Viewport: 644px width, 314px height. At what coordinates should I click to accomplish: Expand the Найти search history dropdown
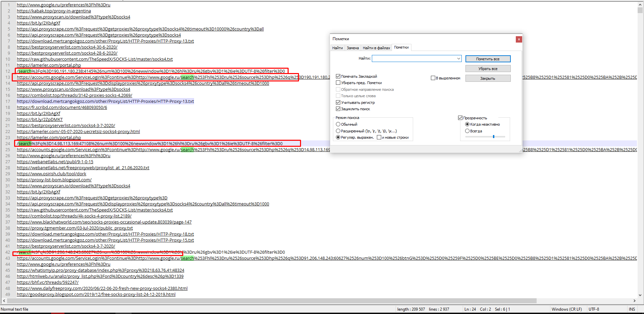tap(458, 59)
